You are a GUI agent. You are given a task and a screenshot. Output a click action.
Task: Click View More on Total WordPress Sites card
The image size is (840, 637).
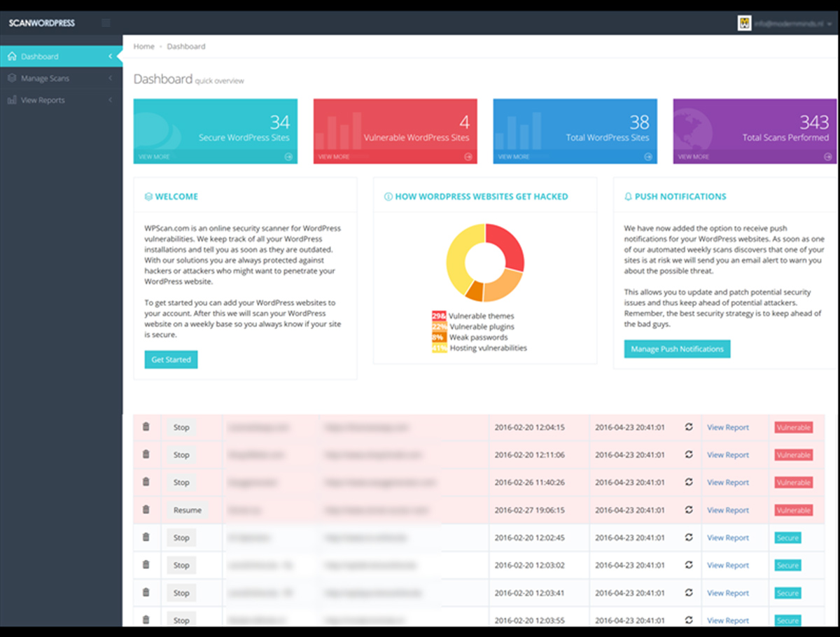click(514, 157)
